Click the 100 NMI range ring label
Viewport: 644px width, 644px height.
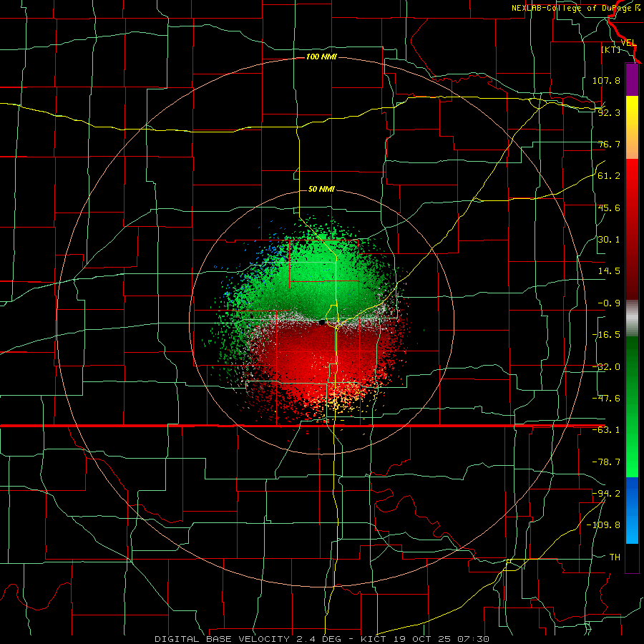[x=321, y=57]
